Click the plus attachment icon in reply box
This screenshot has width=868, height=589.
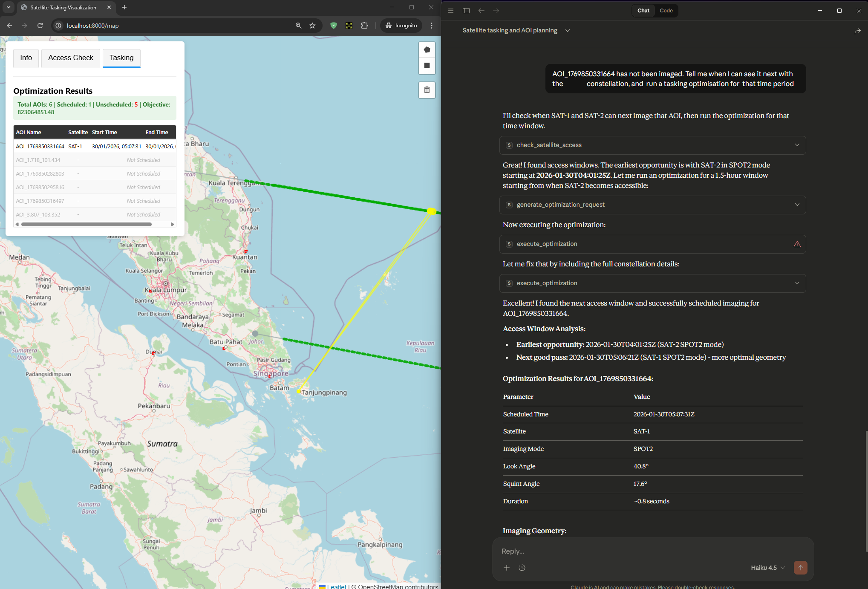[x=507, y=568]
